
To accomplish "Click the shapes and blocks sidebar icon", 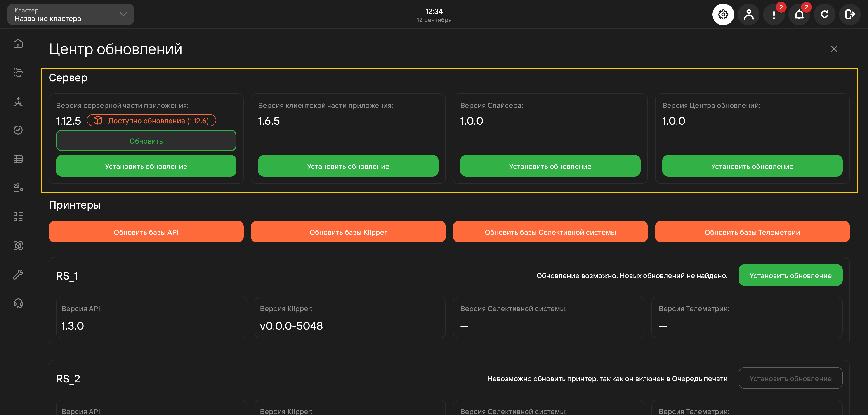I will 18,188.
